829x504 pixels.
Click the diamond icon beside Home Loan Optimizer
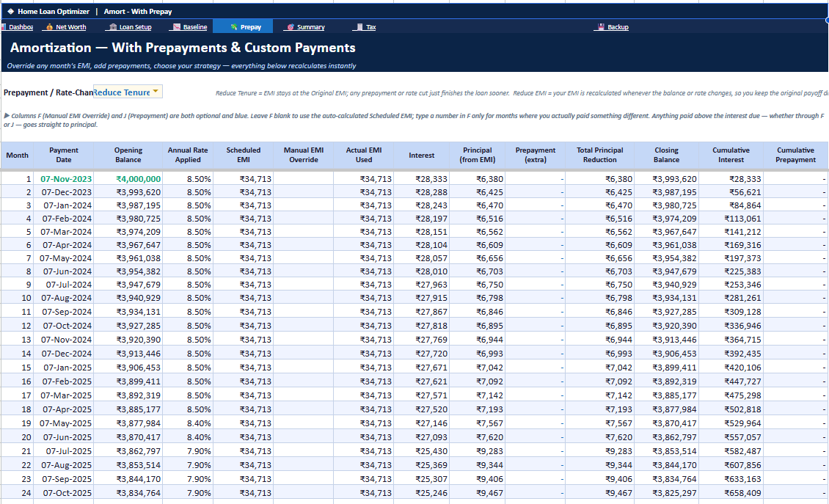[10, 11]
